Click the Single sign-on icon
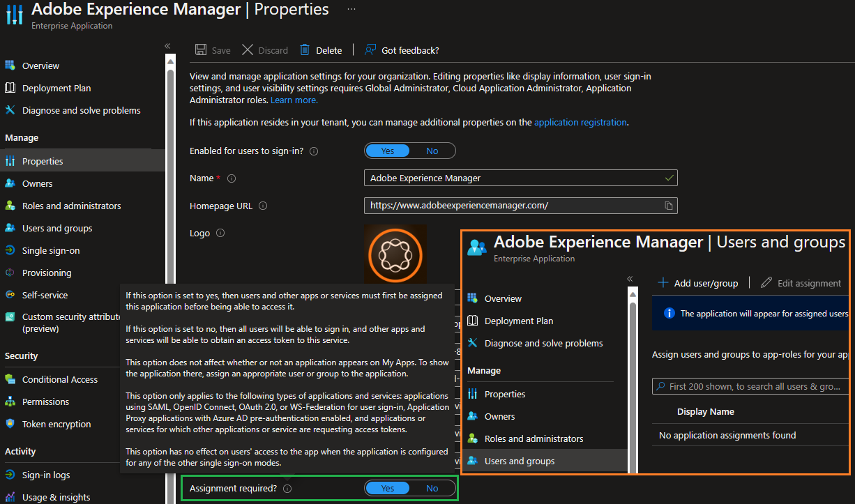 [x=10, y=250]
